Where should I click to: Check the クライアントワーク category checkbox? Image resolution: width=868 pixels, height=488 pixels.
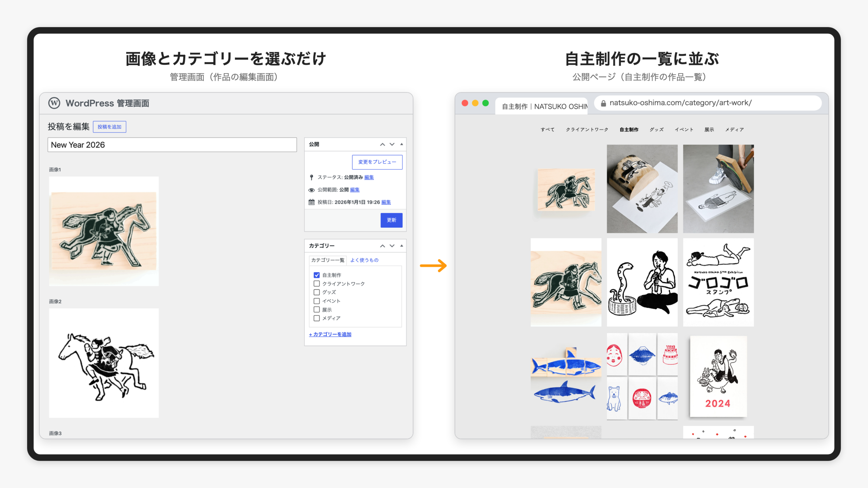coord(317,284)
